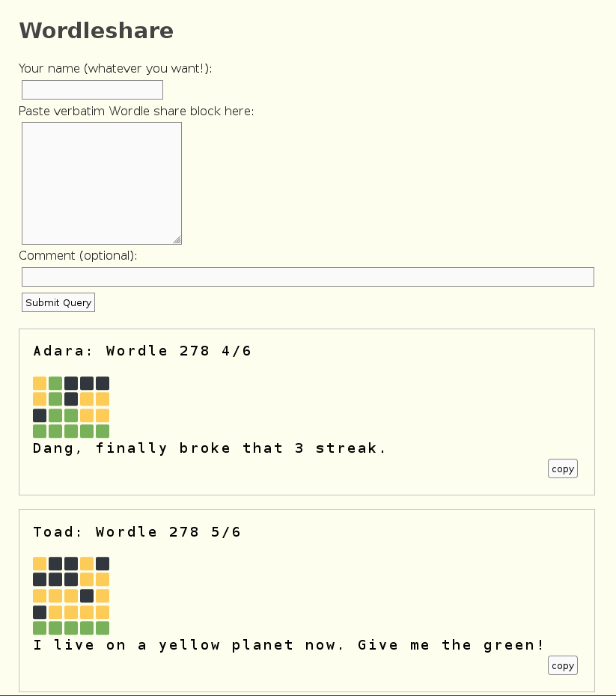The image size is (616, 696).
Task: Click Toad's Wordle 278 5/6 header
Action: pos(137,532)
